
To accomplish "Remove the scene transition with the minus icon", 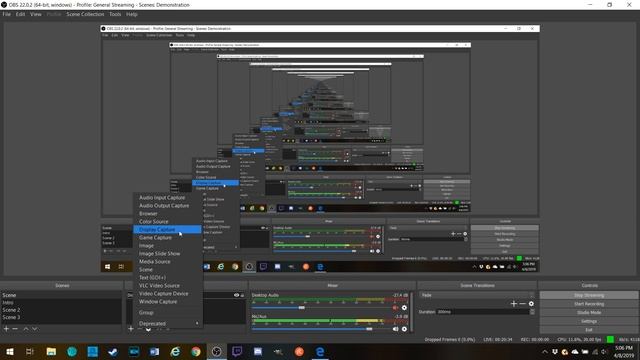I will [522, 304].
